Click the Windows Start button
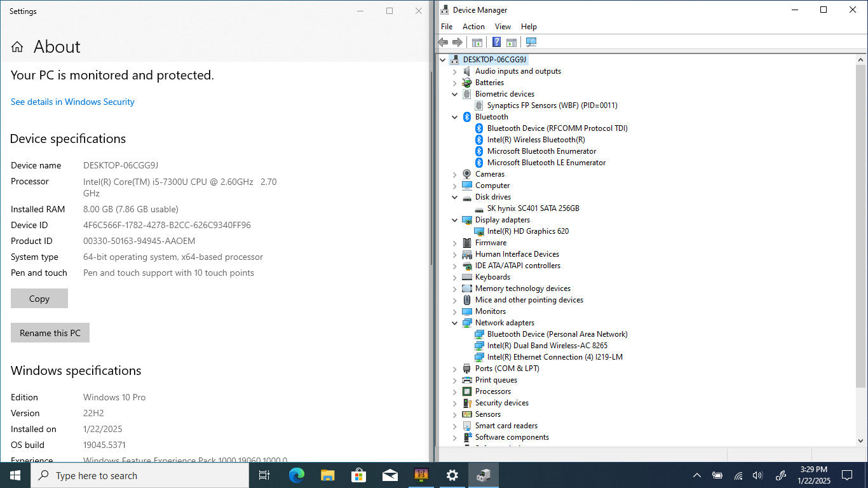This screenshot has width=868, height=488. coord(15,475)
